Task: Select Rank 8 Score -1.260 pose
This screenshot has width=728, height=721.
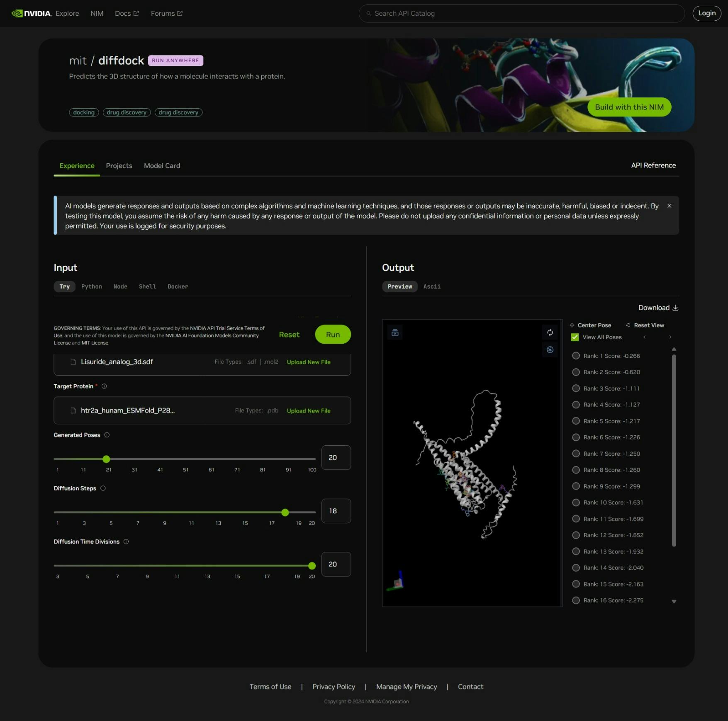Action: (576, 470)
